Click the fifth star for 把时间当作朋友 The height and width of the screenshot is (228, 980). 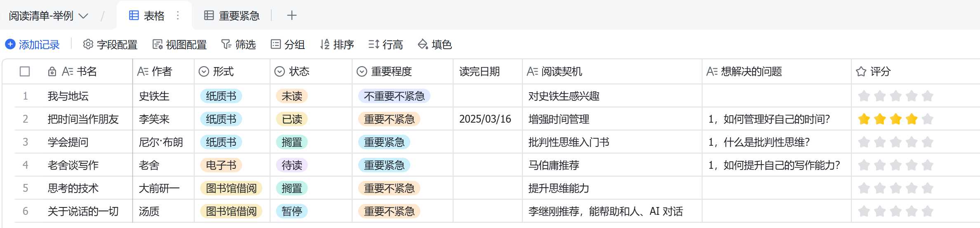(928, 119)
